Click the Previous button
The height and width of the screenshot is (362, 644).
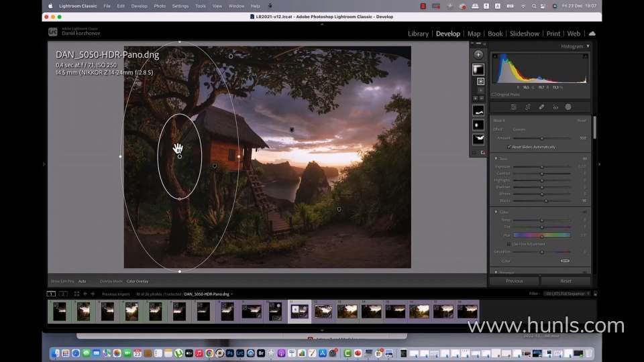point(515,281)
